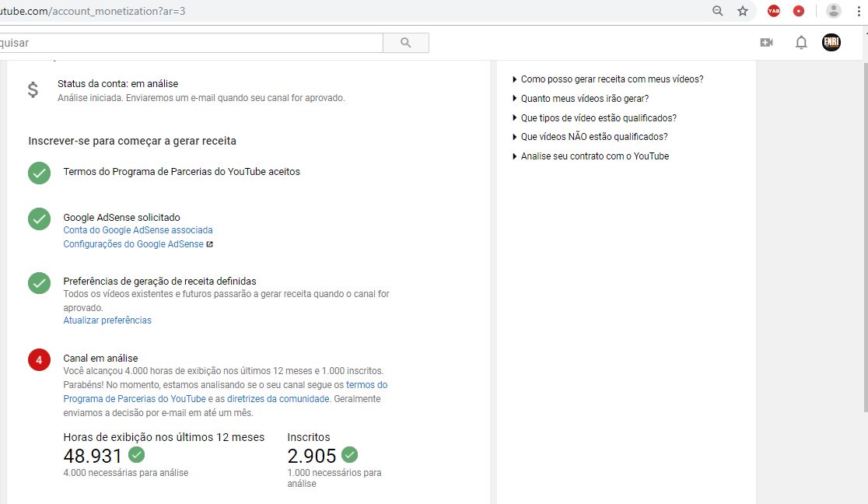Click the green check next to 2.905
The width and height of the screenshot is (868, 504).
[350, 455]
